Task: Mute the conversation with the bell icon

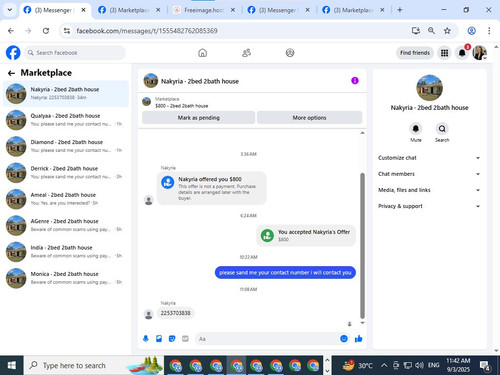Action: point(416,129)
